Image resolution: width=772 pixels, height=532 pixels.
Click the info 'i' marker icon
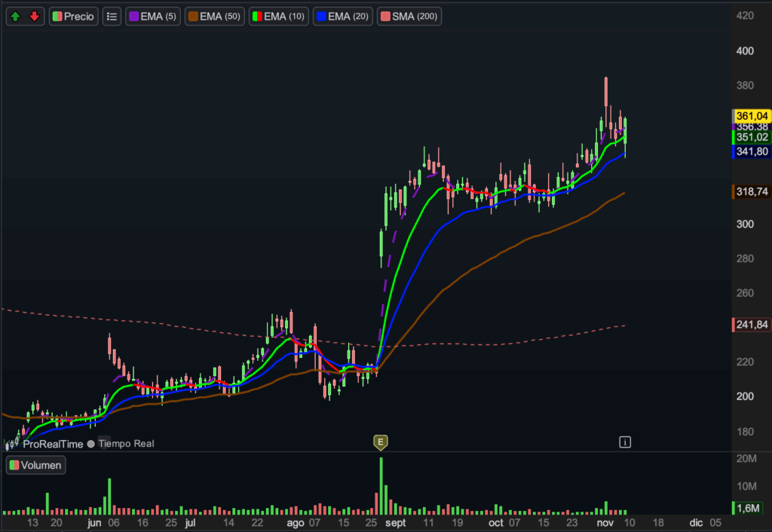click(x=624, y=442)
